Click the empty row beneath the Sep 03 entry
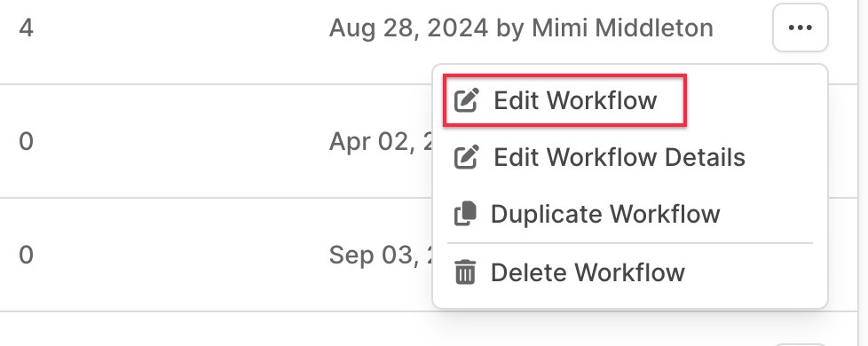This screenshot has height=346, width=868. coord(421,329)
